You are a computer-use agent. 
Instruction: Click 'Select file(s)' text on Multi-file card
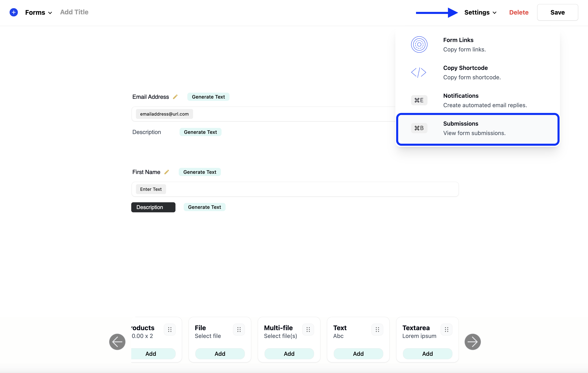280,336
